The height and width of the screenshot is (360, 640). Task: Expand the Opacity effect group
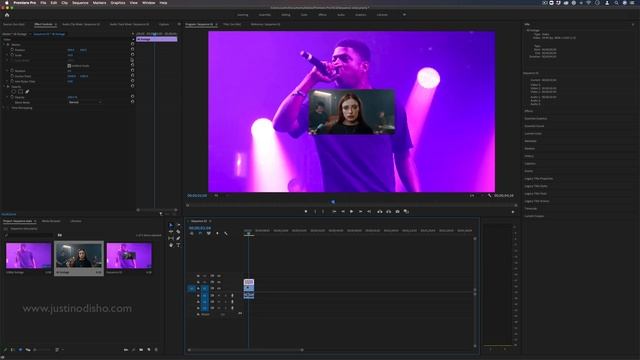point(4,87)
